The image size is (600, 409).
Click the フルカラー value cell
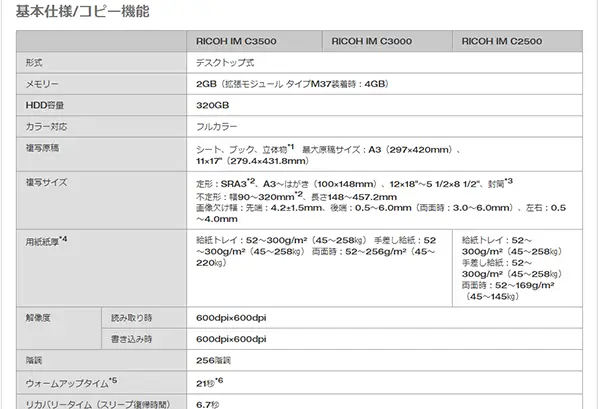tap(385, 127)
